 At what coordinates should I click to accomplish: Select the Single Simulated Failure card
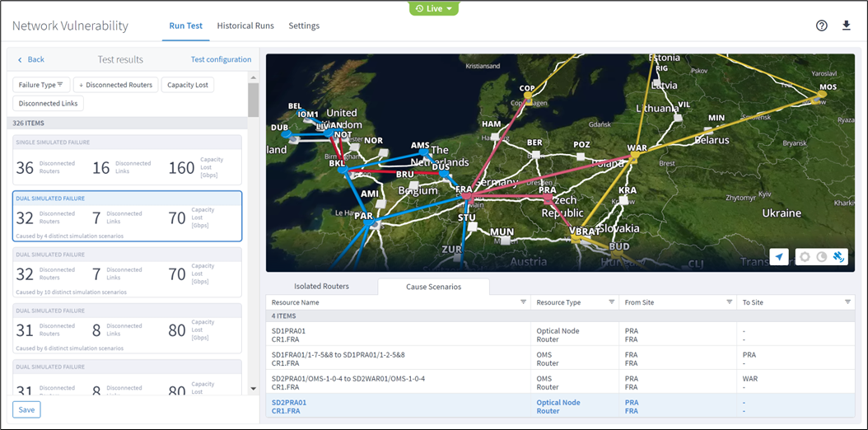pos(127,160)
